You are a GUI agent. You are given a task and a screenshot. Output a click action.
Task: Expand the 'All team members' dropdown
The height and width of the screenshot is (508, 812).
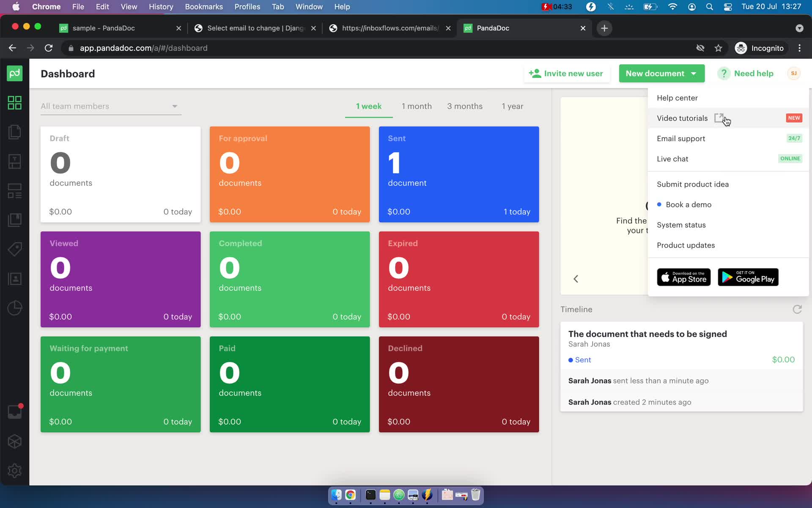(x=108, y=106)
